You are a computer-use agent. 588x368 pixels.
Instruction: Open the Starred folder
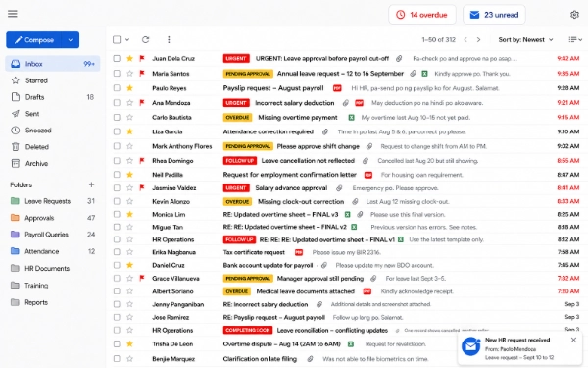click(53, 80)
